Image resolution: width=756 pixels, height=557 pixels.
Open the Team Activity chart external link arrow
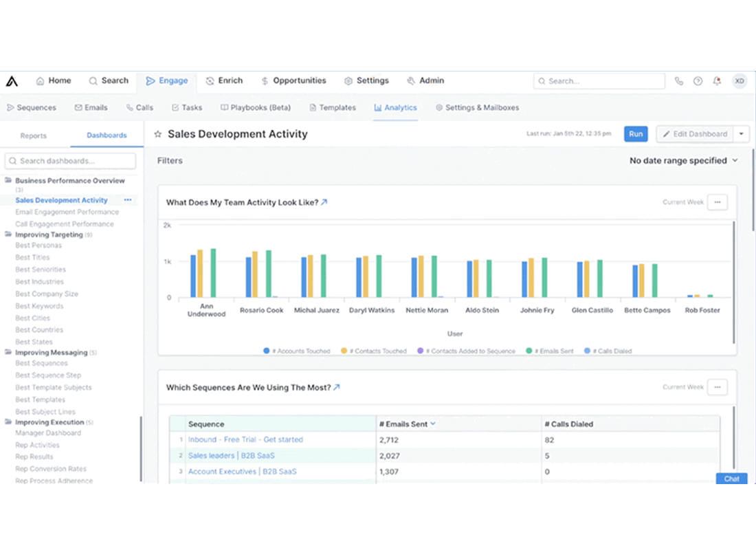[x=324, y=202]
